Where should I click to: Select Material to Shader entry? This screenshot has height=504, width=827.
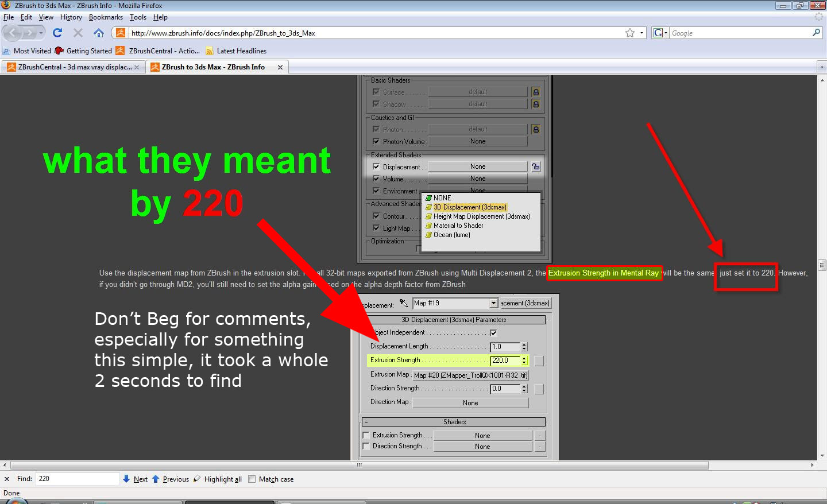pos(454,226)
